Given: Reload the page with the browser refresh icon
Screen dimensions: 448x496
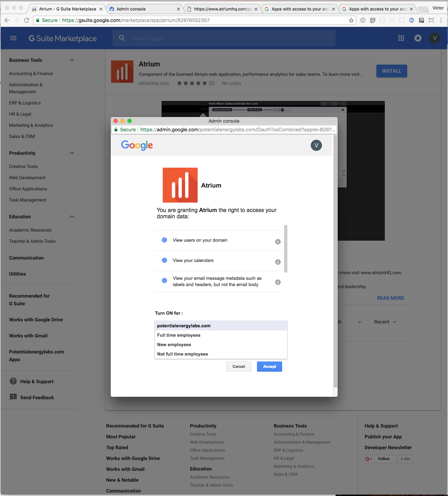Looking at the screenshot, I should coord(27,20).
